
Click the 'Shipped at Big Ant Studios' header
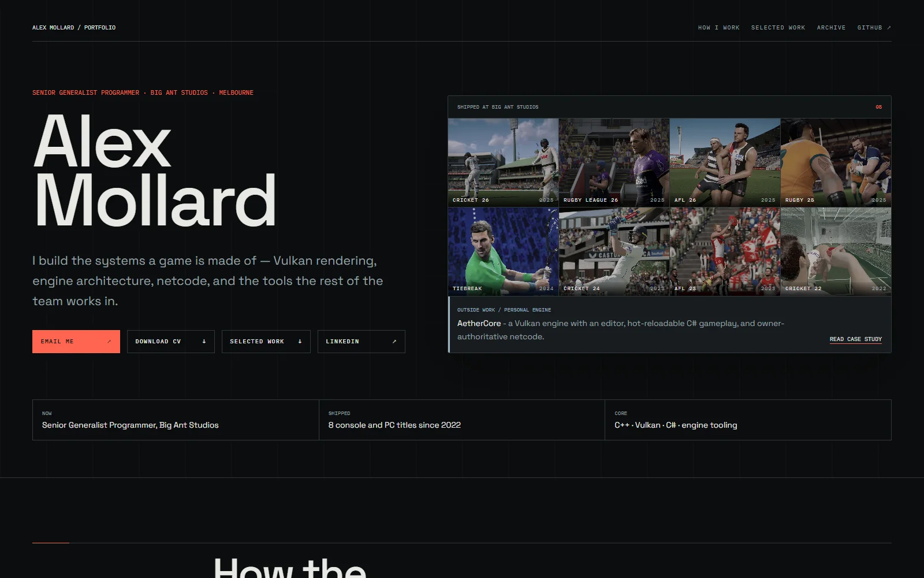point(498,107)
